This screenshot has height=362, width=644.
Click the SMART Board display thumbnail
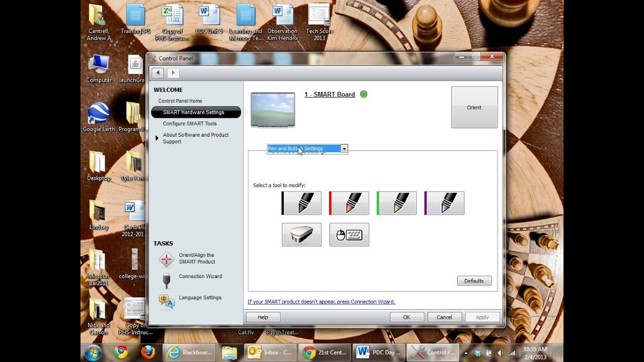pos(273,110)
